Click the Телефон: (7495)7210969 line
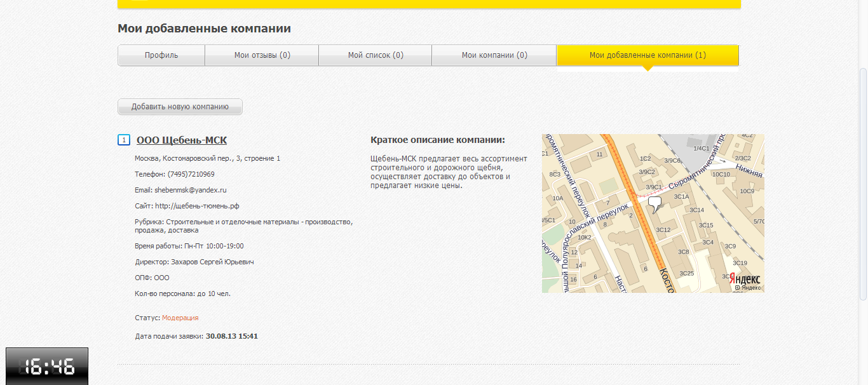This screenshot has height=385, width=868. (x=175, y=174)
